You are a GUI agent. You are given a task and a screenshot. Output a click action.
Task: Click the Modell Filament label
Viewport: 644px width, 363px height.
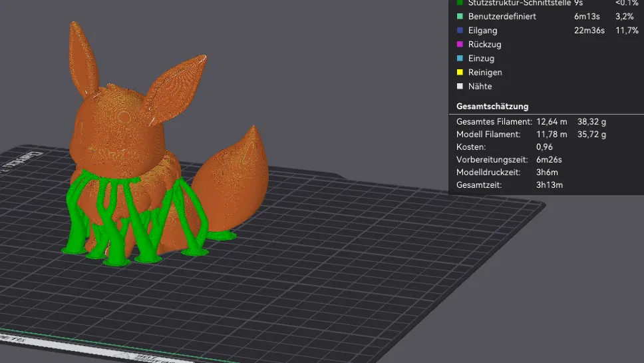click(488, 135)
